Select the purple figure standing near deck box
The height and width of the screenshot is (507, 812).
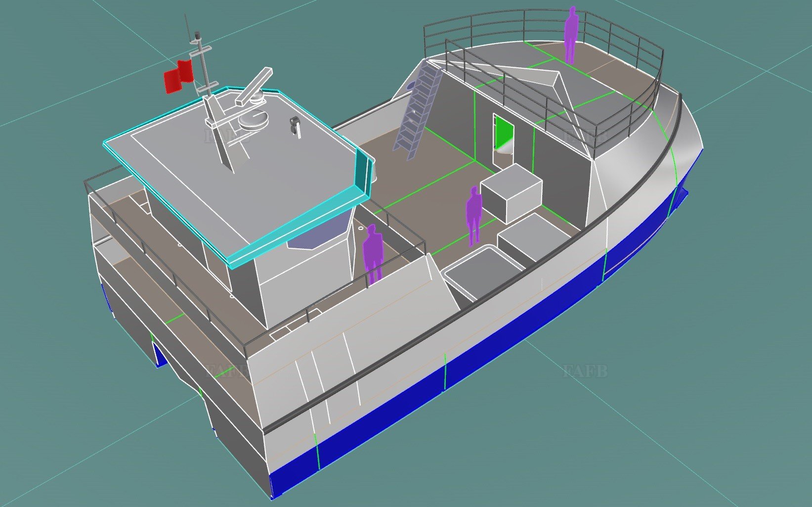pyautogui.click(x=474, y=216)
